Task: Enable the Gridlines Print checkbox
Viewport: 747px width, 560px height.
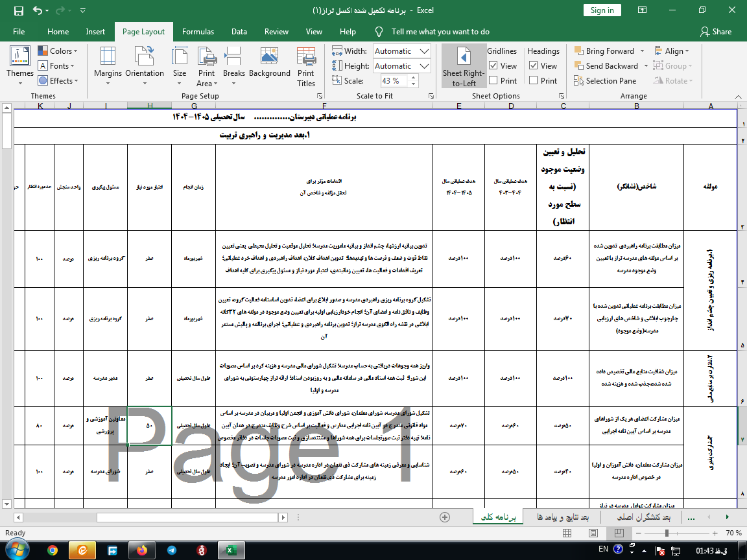Action: (x=493, y=81)
